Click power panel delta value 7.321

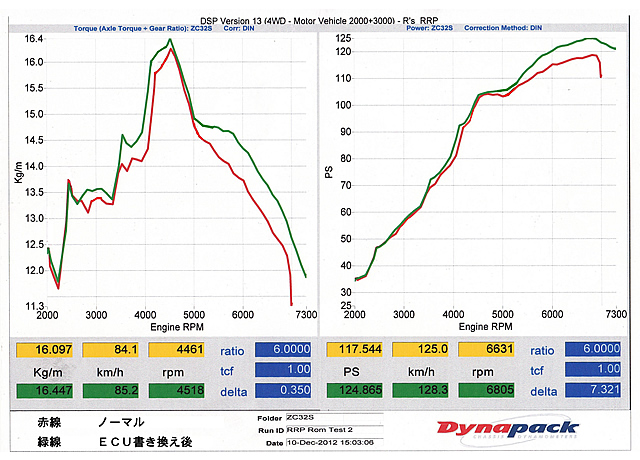[593, 390]
